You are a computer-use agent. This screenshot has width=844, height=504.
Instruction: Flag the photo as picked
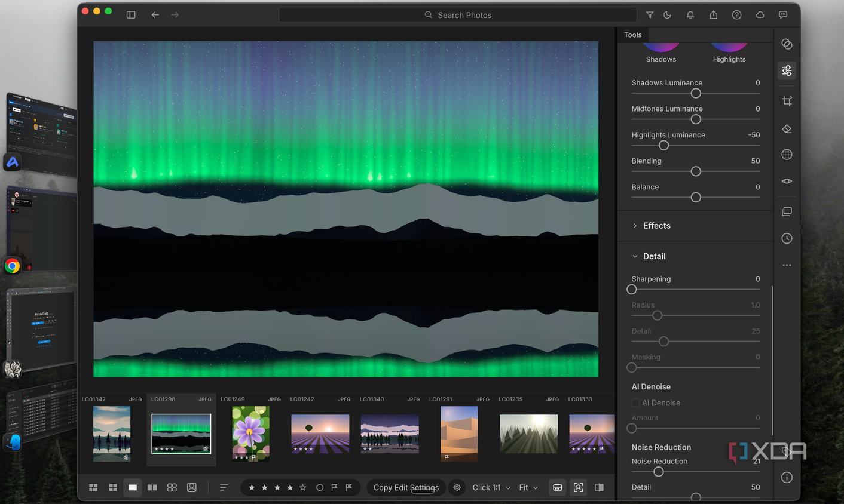(334, 488)
